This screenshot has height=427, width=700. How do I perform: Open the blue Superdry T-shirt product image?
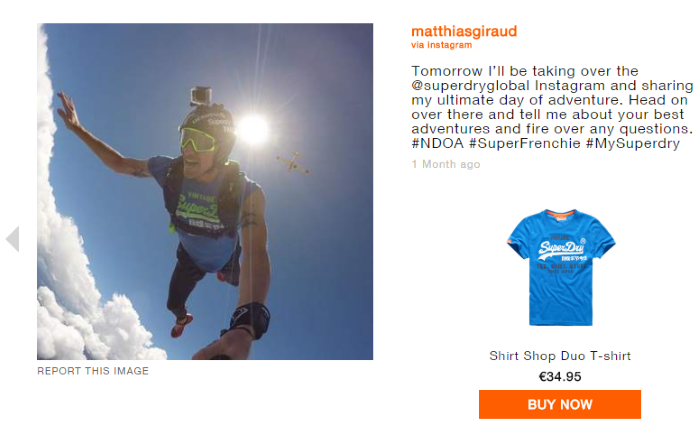pos(561,268)
